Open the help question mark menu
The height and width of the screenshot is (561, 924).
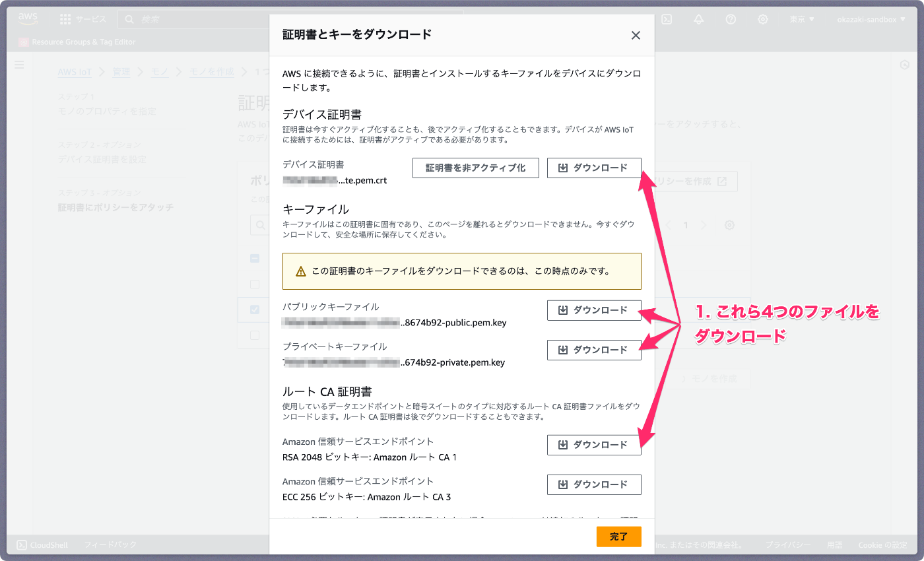pyautogui.click(x=731, y=19)
